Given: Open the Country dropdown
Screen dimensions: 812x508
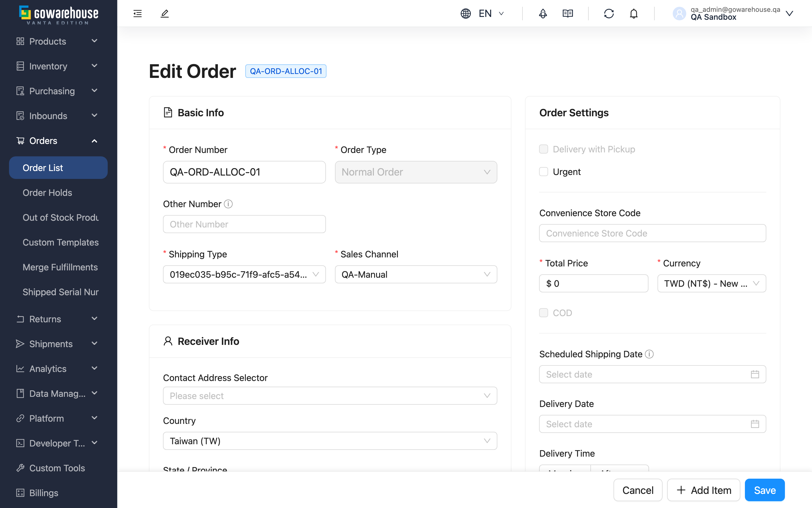Looking at the screenshot, I should tap(330, 441).
